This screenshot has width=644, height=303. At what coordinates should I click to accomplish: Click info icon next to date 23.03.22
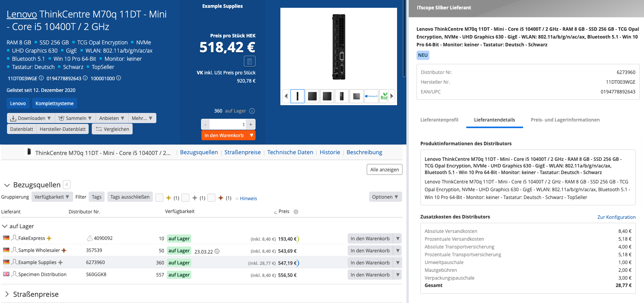pos(217,252)
